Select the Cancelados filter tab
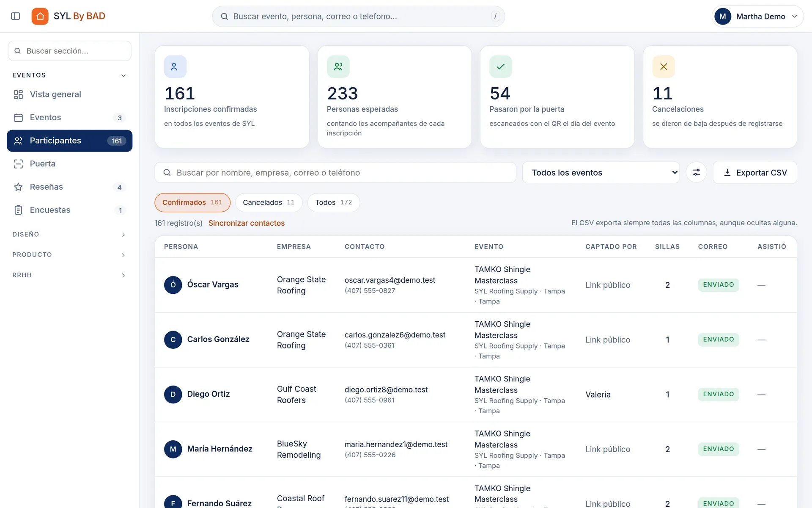 click(269, 202)
